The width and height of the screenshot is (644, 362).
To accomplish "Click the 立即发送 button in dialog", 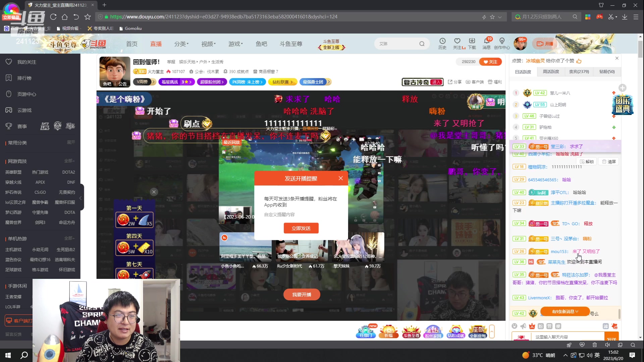I will pyautogui.click(x=301, y=228).
